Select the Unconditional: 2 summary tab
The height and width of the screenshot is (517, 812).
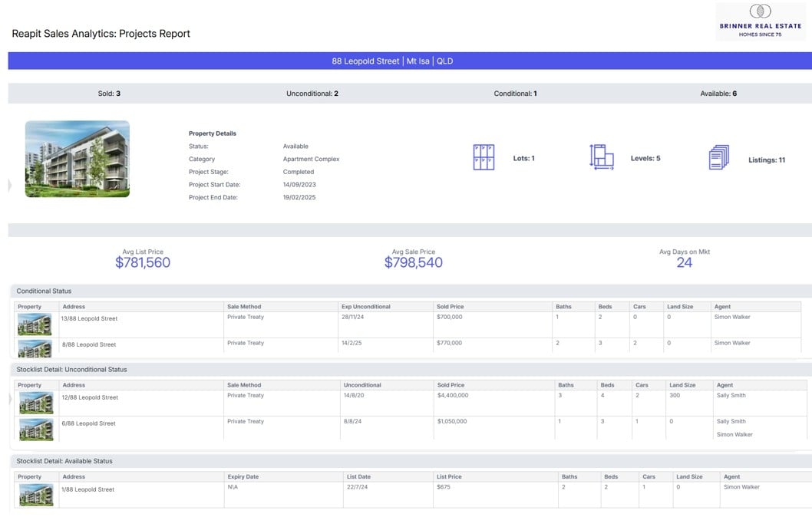(312, 94)
